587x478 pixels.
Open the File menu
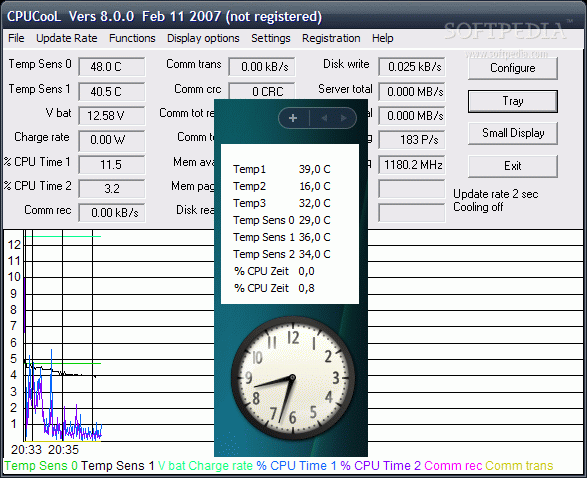coord(16,38)
